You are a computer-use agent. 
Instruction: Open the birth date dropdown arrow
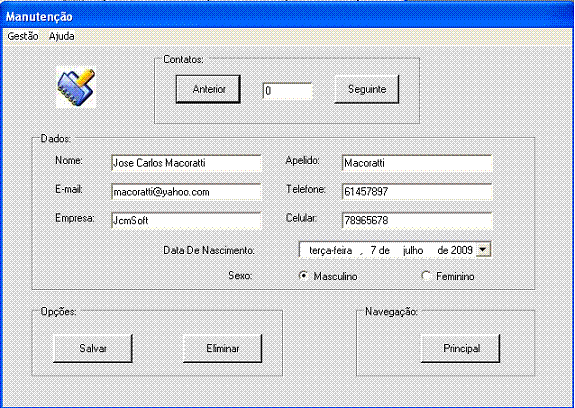[483, 250]
